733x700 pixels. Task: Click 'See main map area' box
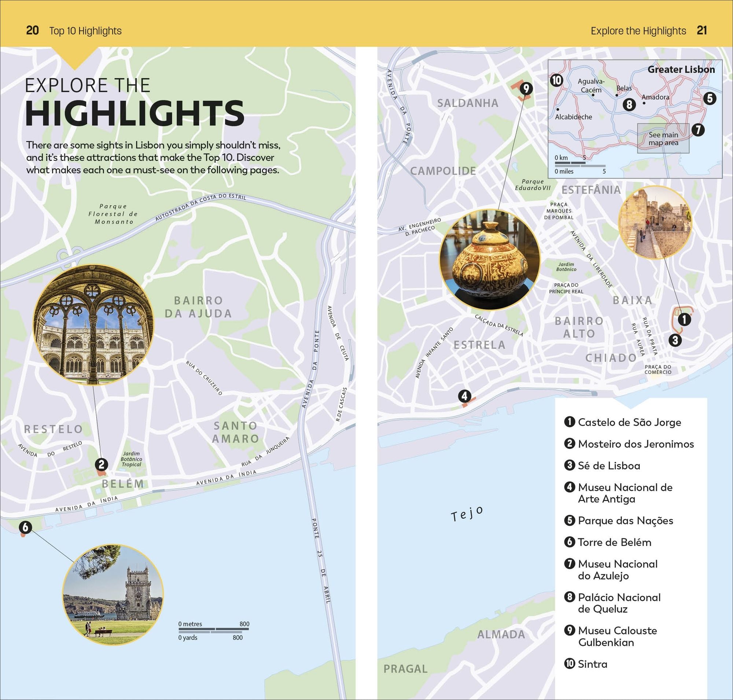tap(663, 139)
